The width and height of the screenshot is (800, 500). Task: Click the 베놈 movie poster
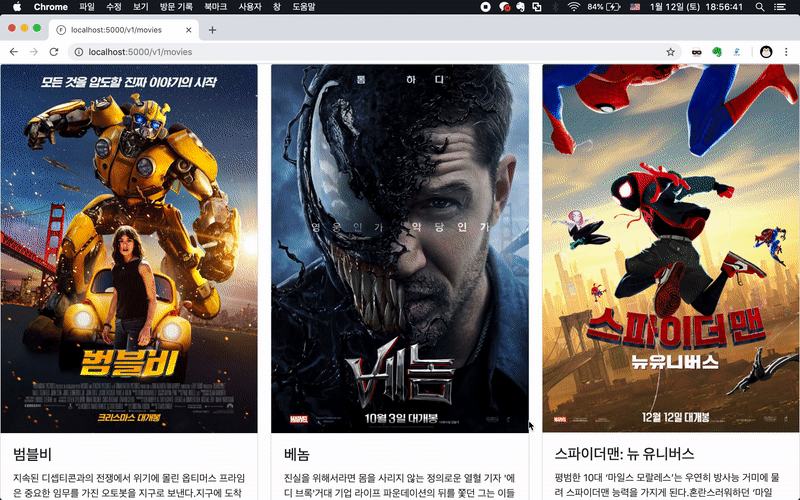(x=400, y=248)
